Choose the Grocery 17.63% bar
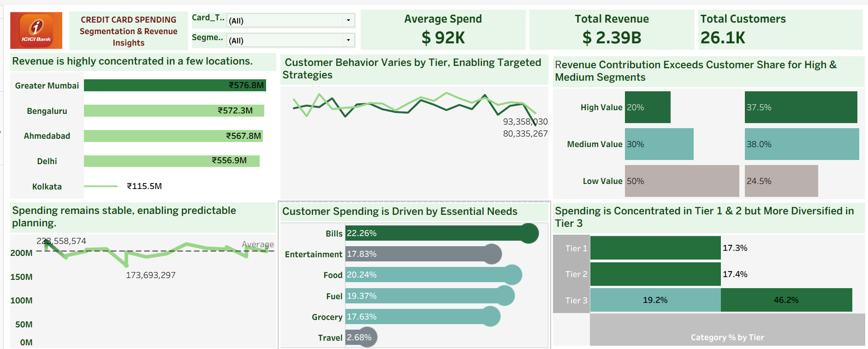 point(423,317)
